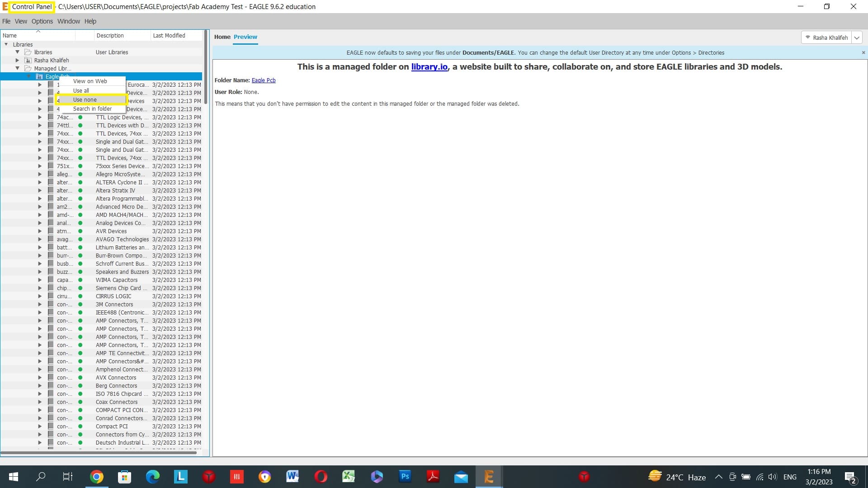Sort by the Last Modified column header
Screen dimensions: 868x488
click(176, 36)
